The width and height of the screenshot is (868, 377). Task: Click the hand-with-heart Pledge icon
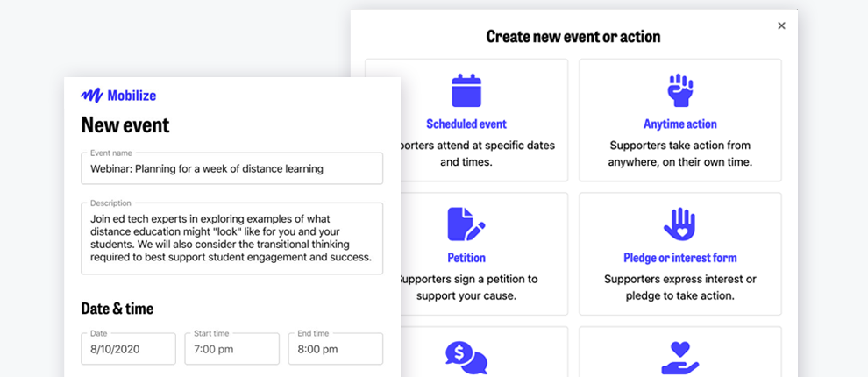click(x=679, y=224)
